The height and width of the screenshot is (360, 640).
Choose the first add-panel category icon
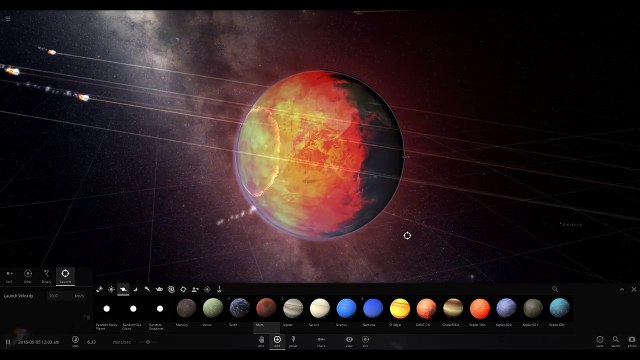coord(99,289)
